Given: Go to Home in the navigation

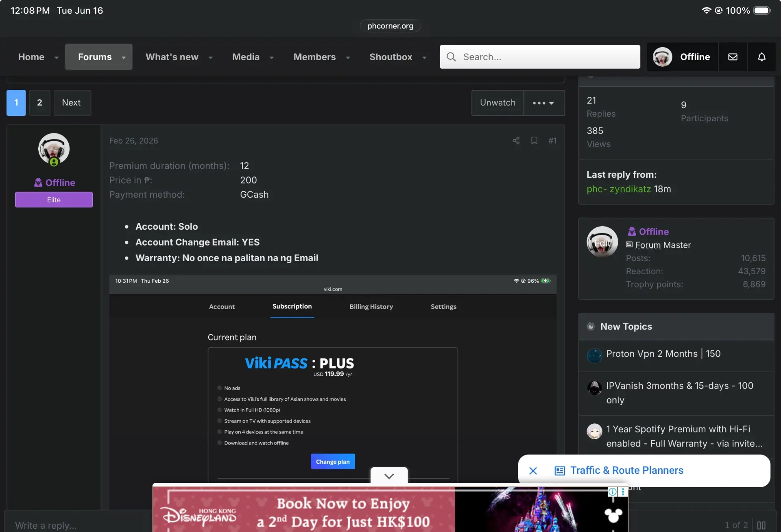Looking at the screenshot, I should (31, 57).
